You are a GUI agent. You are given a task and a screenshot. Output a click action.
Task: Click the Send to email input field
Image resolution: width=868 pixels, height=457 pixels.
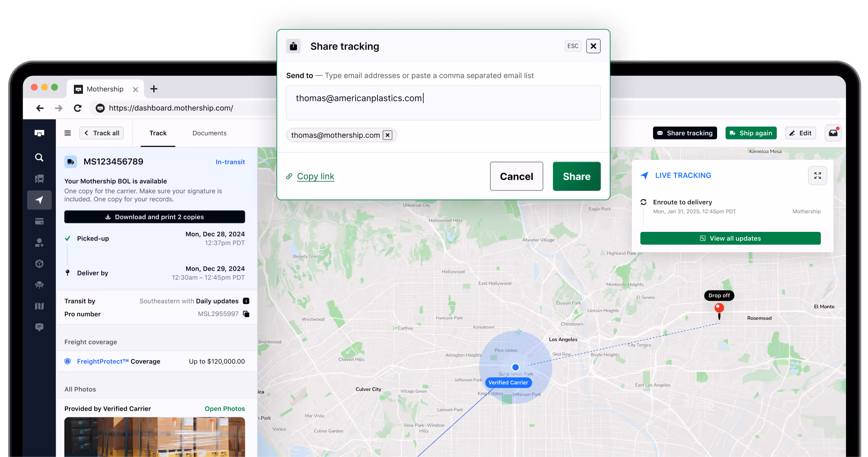(443, 103)
